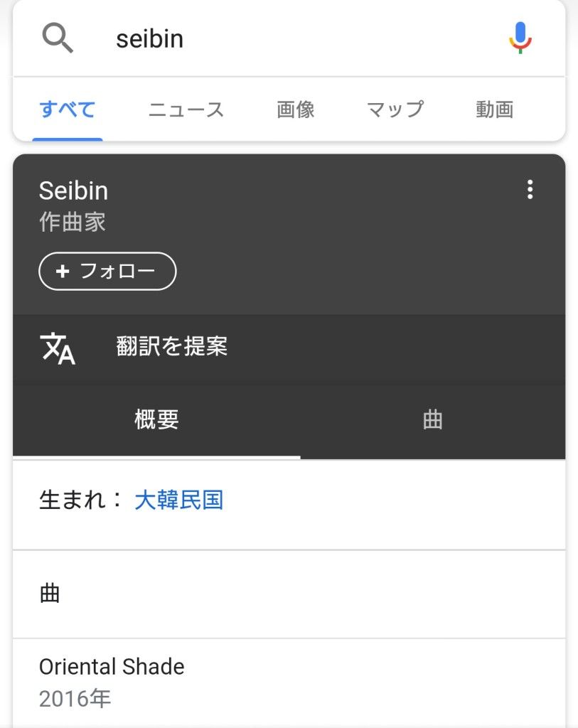Viewport: 578px width, 728px height.
Task: Switch to the 曲 tab in the card
Action: (x=433, y=419)
